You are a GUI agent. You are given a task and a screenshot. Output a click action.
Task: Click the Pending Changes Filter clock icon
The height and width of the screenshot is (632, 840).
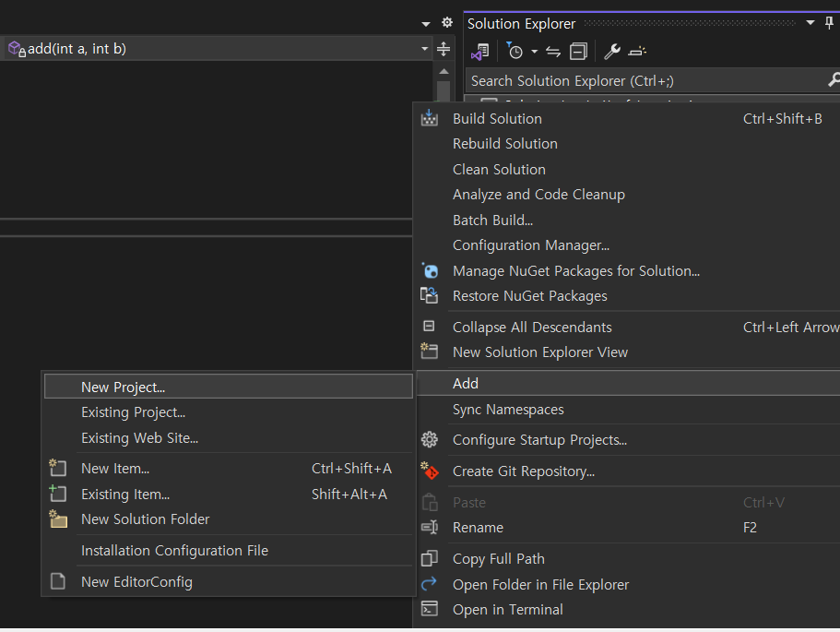(515, 52)
